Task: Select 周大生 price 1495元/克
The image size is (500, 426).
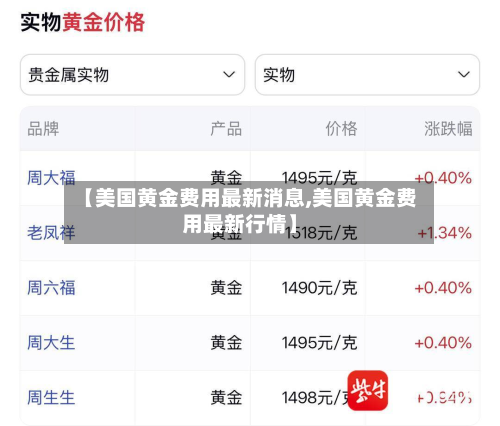Action: 320,343
